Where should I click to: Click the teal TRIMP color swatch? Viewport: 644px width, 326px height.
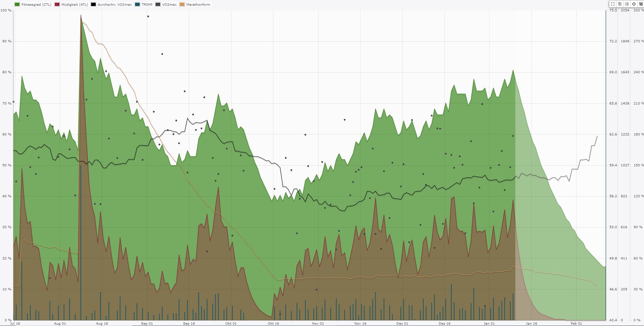[137, 5]
